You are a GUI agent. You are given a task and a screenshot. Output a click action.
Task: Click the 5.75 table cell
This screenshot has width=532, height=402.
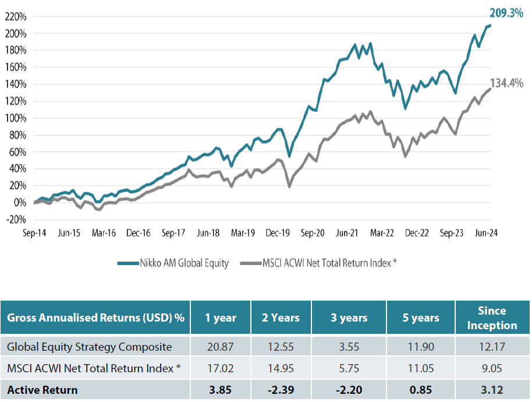[349, 368]
